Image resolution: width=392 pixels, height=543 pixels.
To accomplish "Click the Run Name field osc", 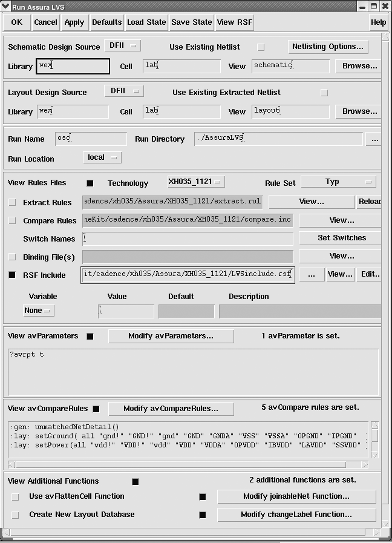I will pyautogui.click(x=91, y=139).
